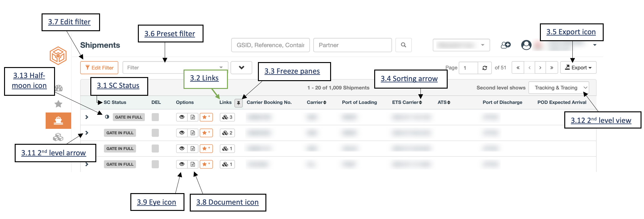Click the add users icon
This screenshot has height=219, width=644.
506,45
